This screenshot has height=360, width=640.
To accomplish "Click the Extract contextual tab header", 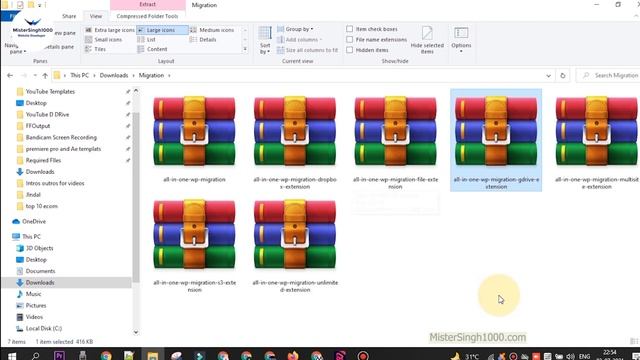I will coord(147,4).
